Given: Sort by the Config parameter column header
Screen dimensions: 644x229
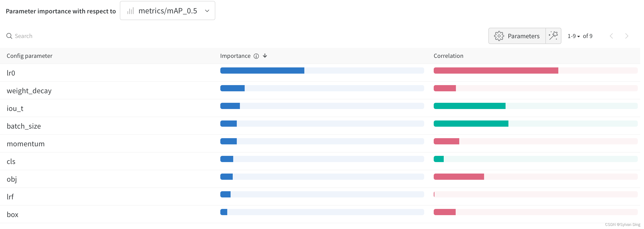Looking at the screenshot, I should [30, 56].
